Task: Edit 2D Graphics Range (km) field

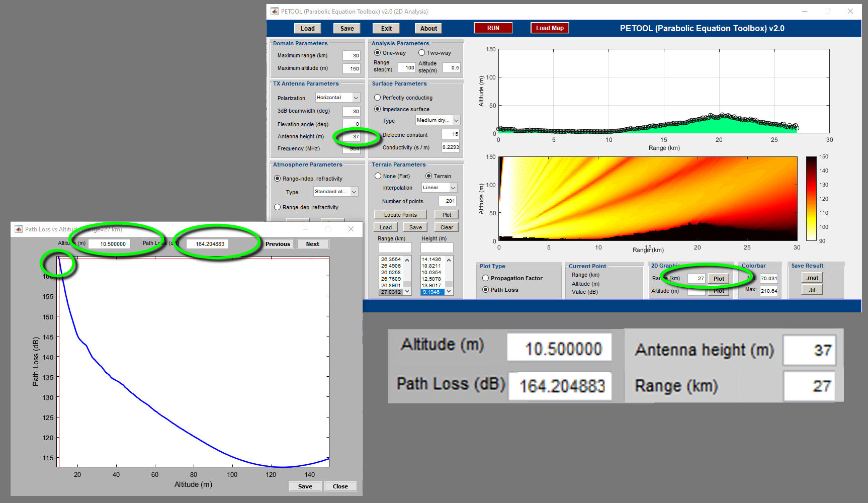Action: click(x=697, y=278)
